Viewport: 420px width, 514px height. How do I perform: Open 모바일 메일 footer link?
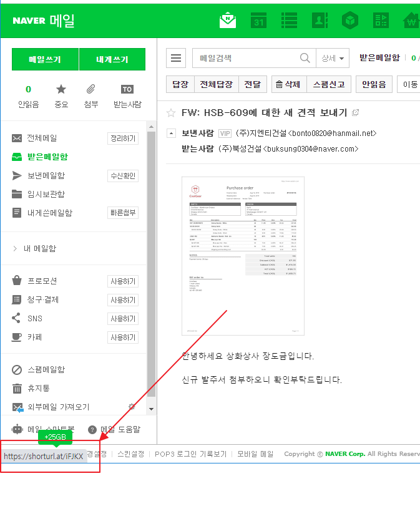coord(255,454)
